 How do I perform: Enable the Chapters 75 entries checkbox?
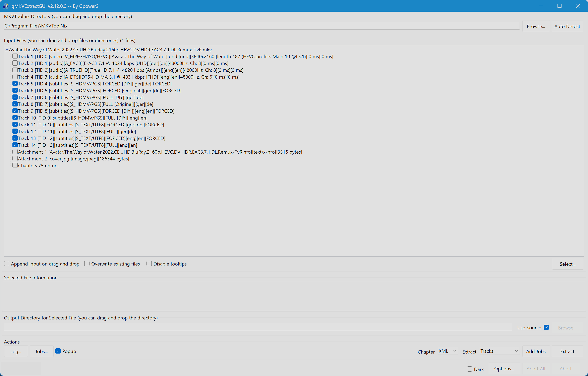click(x=15, y=165)
